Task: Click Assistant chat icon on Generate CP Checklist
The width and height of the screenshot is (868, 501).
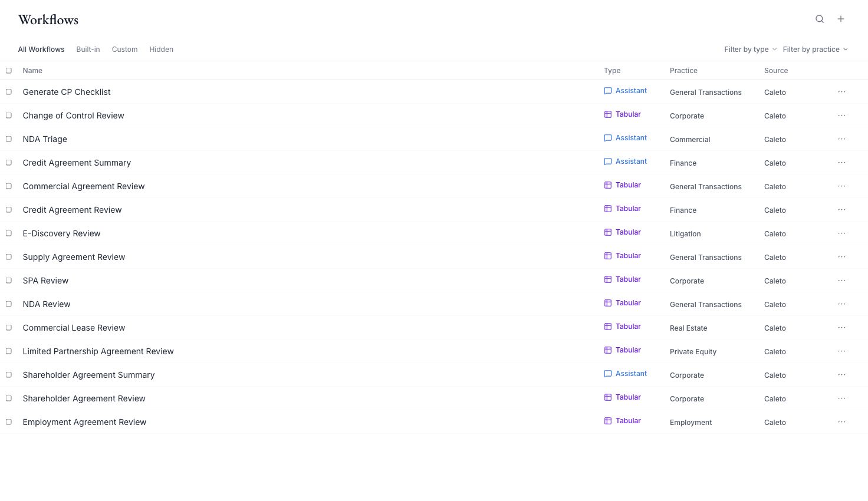Action: click(608, 91)
